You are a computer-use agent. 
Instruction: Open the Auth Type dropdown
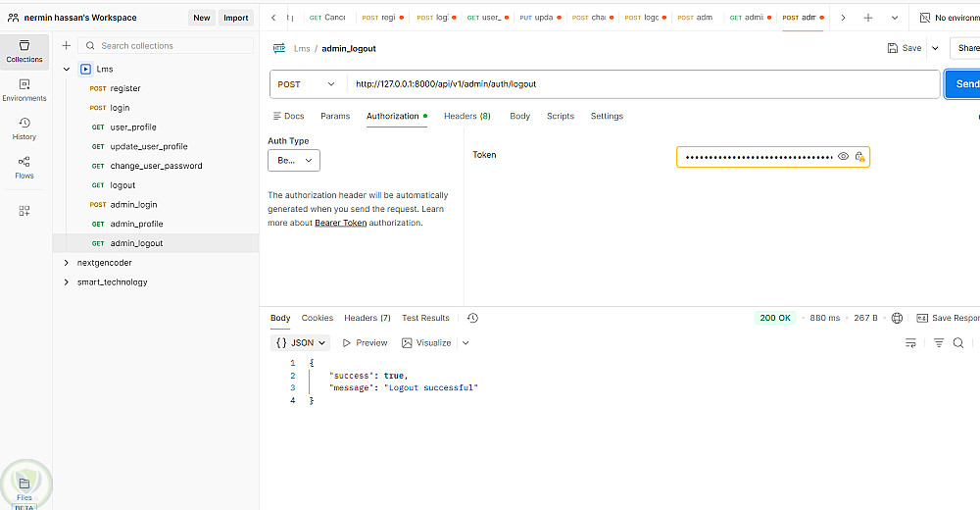(294, 160)
